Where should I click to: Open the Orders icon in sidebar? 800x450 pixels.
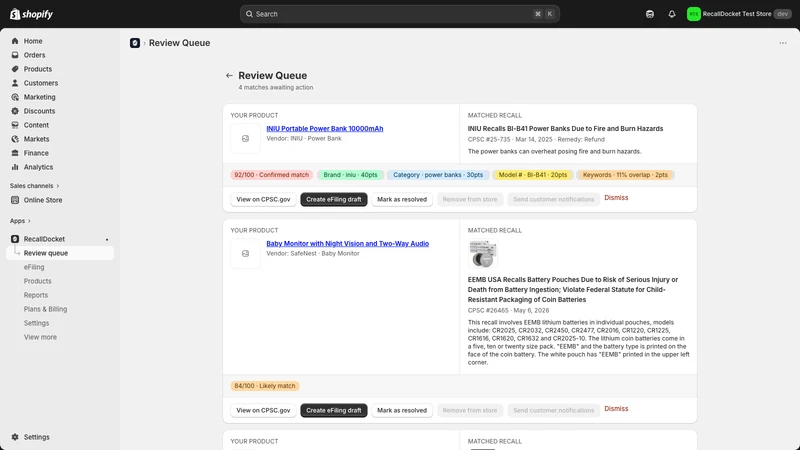coord(15,55)
